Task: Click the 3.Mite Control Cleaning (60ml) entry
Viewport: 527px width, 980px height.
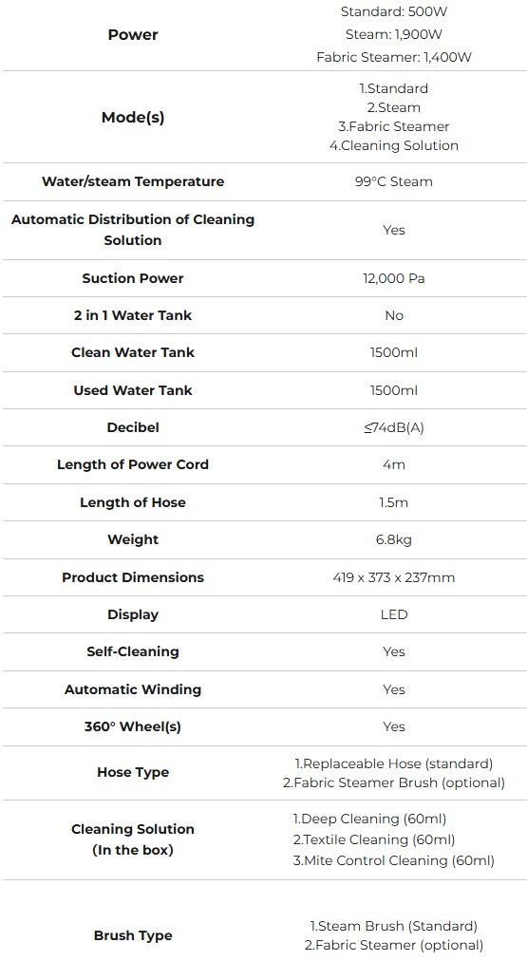Action: 394,860
